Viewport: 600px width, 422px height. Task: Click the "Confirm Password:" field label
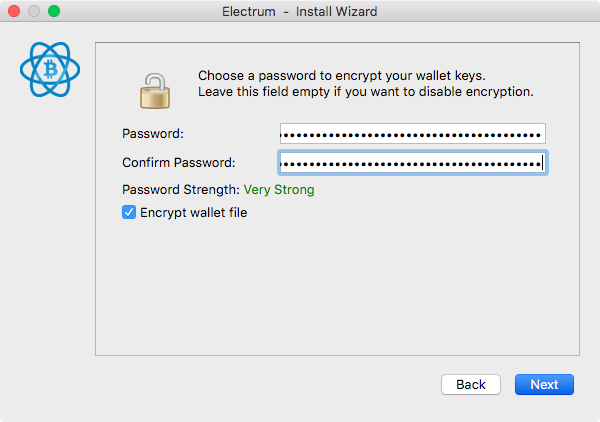click(x=179, y=163)
